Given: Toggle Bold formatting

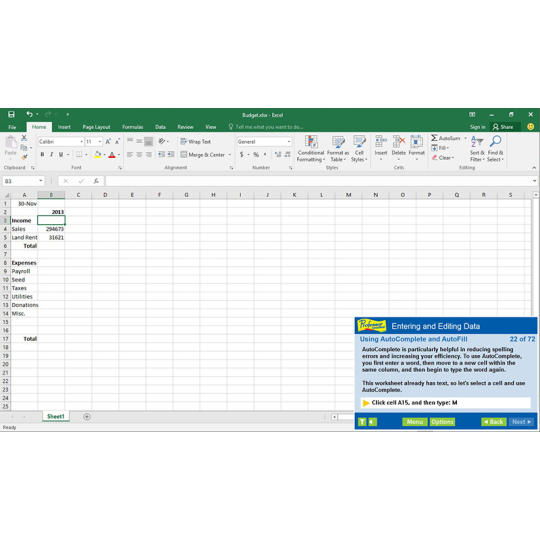Looking at the screenshot, I should [42, 155].
